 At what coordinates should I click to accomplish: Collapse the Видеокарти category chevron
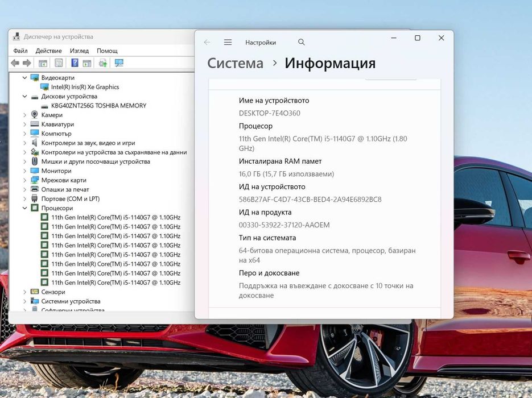[x=24, y=78]
